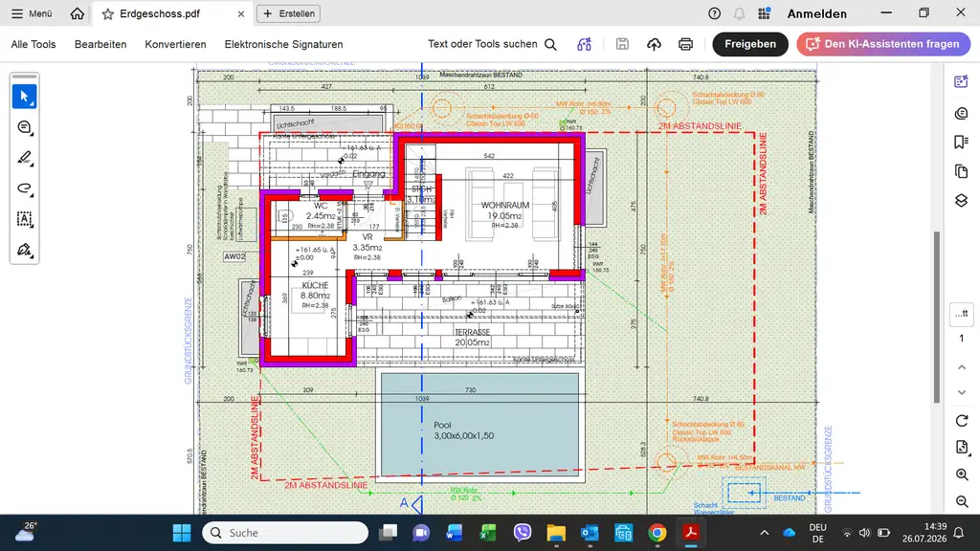This screenshot has height=551, width=980.
Task: Open the notifications bell
Action: point(739,13)
